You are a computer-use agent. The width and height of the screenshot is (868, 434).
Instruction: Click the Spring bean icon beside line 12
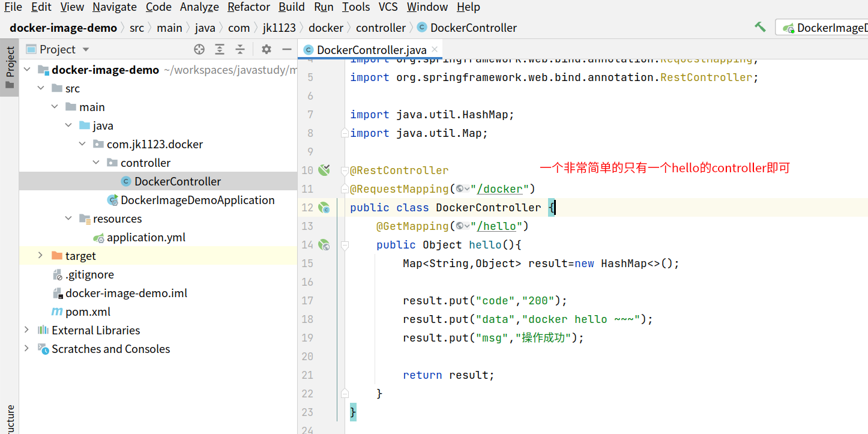pyautogui.click(x=324, y=207)
